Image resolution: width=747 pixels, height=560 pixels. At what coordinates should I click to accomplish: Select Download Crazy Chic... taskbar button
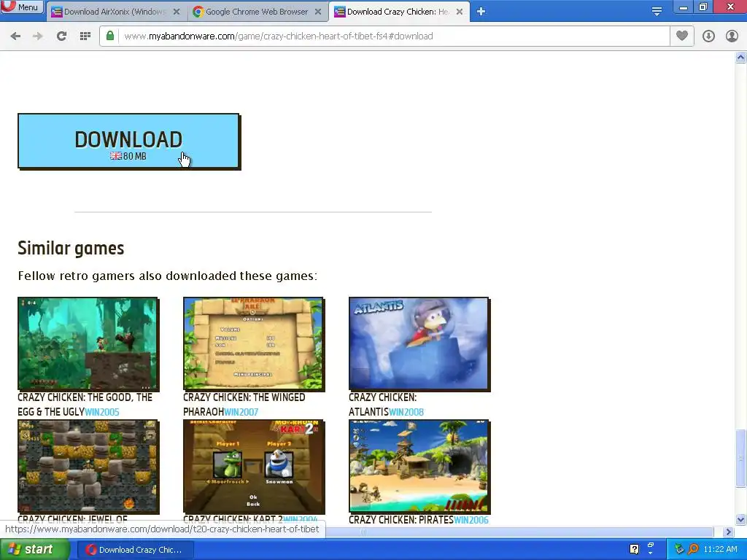click(135, 550)
